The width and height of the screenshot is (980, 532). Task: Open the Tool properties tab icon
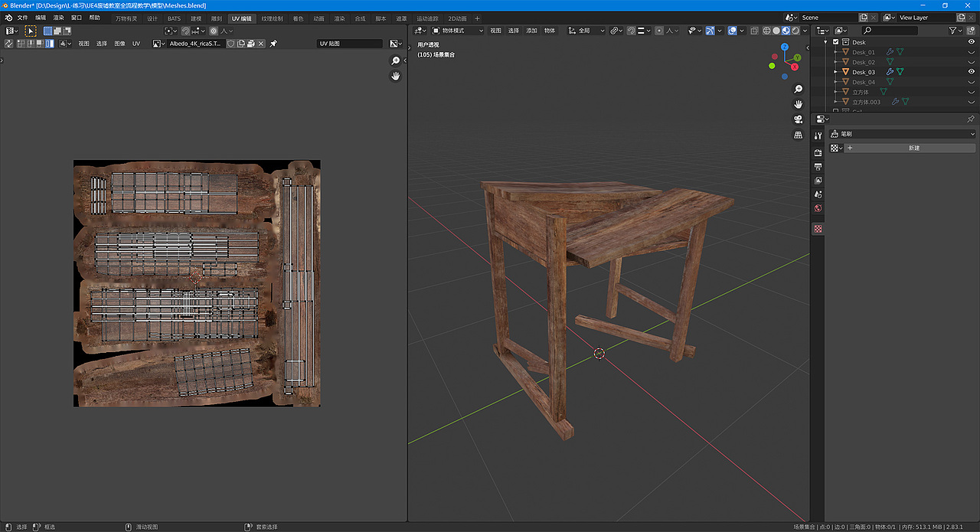point(818,135)
